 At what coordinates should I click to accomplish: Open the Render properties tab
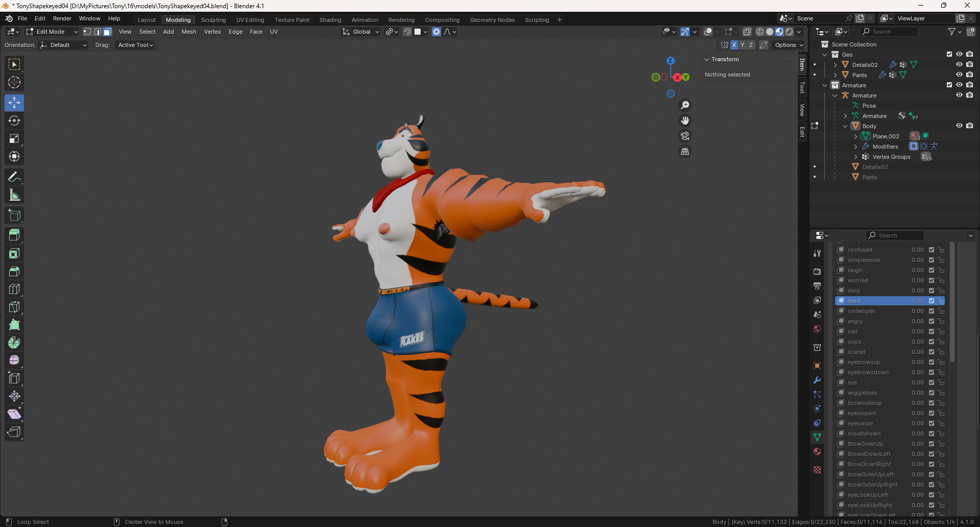tap(817, 271)
